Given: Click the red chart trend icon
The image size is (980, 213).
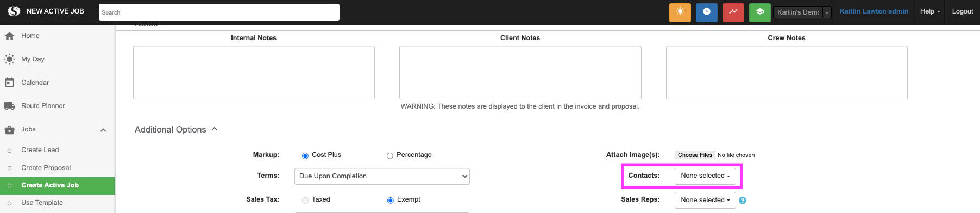Looking at the screenshot, I should [733, 12].
